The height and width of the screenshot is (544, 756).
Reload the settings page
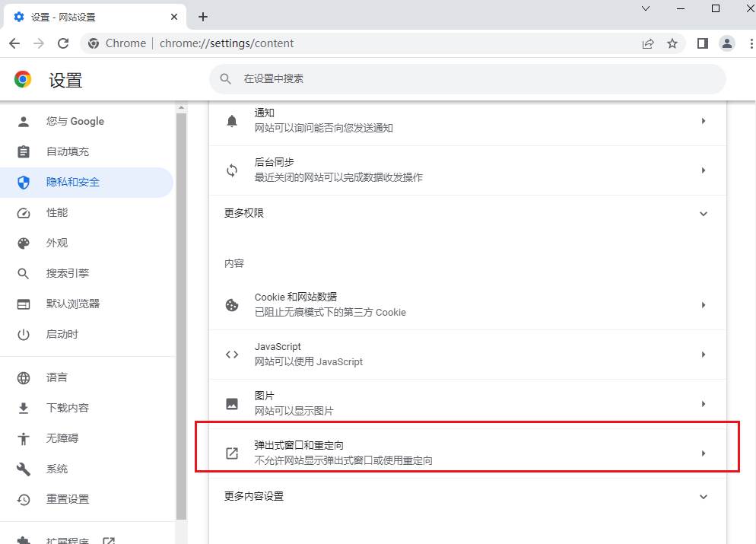63,43
